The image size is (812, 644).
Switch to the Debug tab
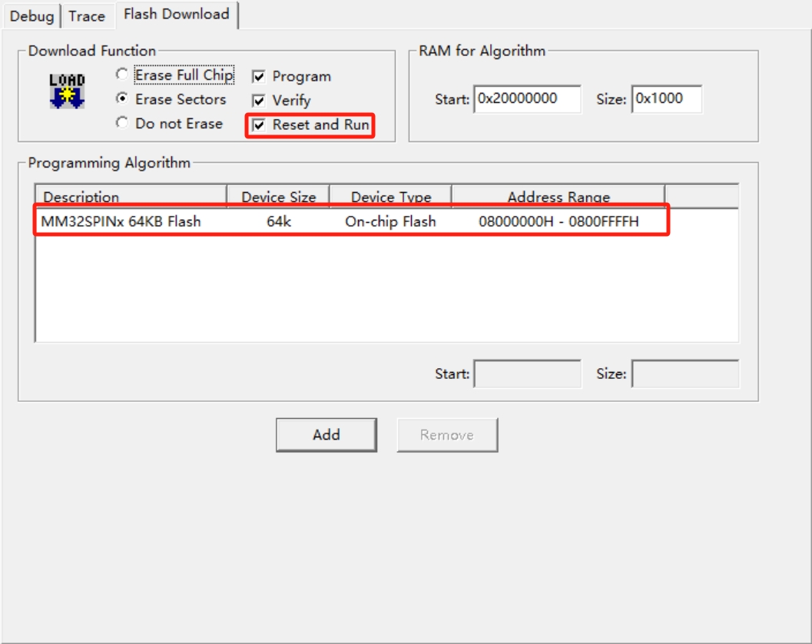click(x=31, y=16)
